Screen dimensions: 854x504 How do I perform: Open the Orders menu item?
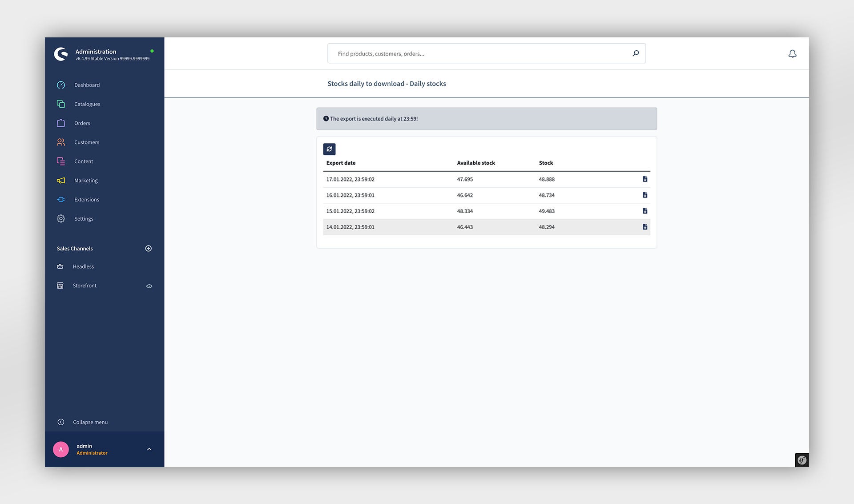(x=82, y=123)
